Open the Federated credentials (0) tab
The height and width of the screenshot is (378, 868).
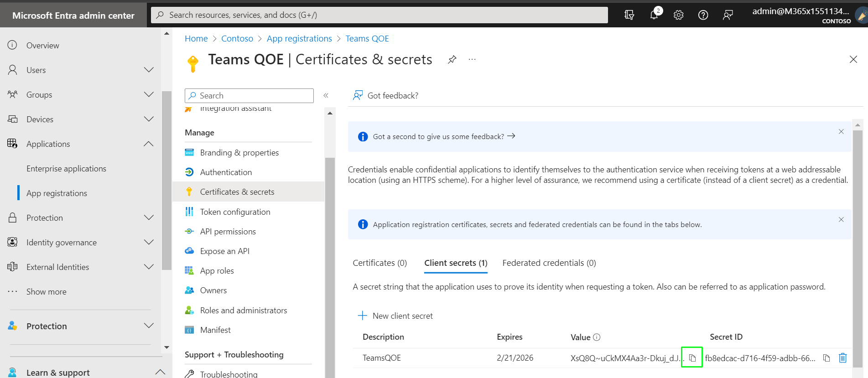[549, 263]
